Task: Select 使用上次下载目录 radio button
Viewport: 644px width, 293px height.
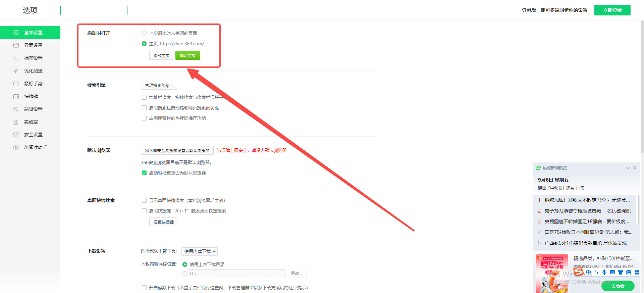Action: pyautogui.click(x=185, y=264)
